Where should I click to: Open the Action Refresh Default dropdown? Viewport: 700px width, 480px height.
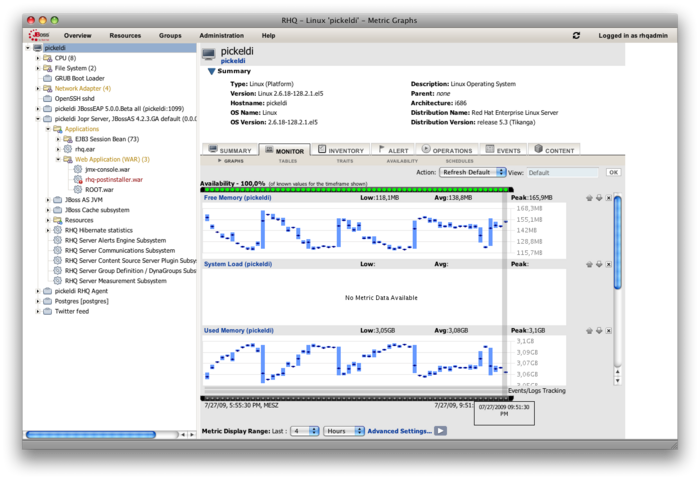pyautogui.click(x=473, y=172)
